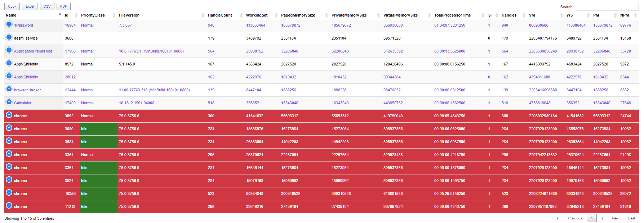The height and width of the screenshot is (223, 644).
Task: Expand the Calculator process row
Action: click(x=9, y=102)
